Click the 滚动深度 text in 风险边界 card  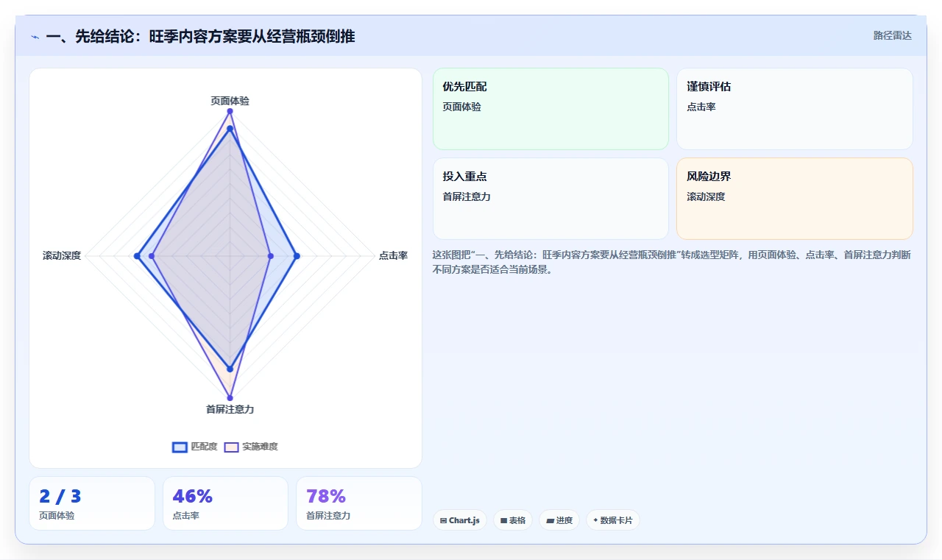point(706,196)
